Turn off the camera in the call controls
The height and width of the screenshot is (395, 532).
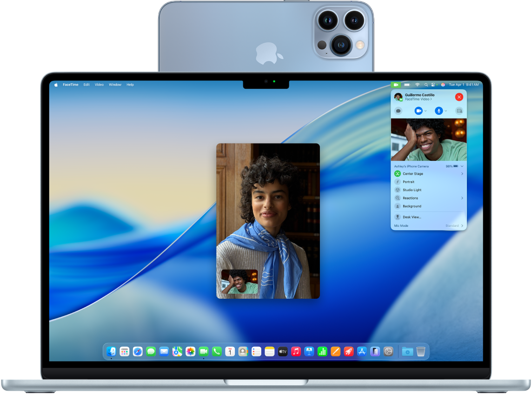click(419, 111)
